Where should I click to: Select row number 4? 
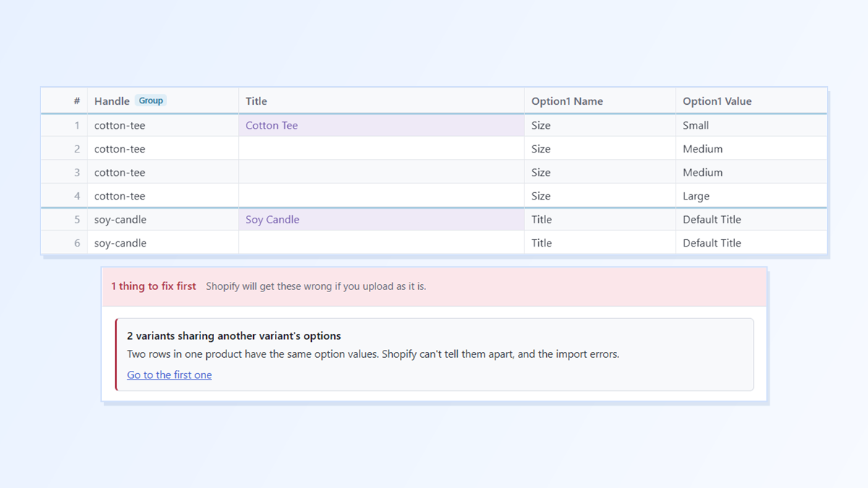[64, 196]
